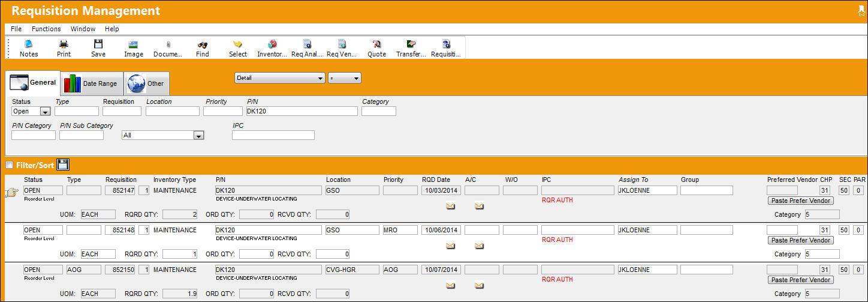Click the Category field on requisition 852150 row
The height and width of the screenshot is (302, 868).
click(822, 294)
